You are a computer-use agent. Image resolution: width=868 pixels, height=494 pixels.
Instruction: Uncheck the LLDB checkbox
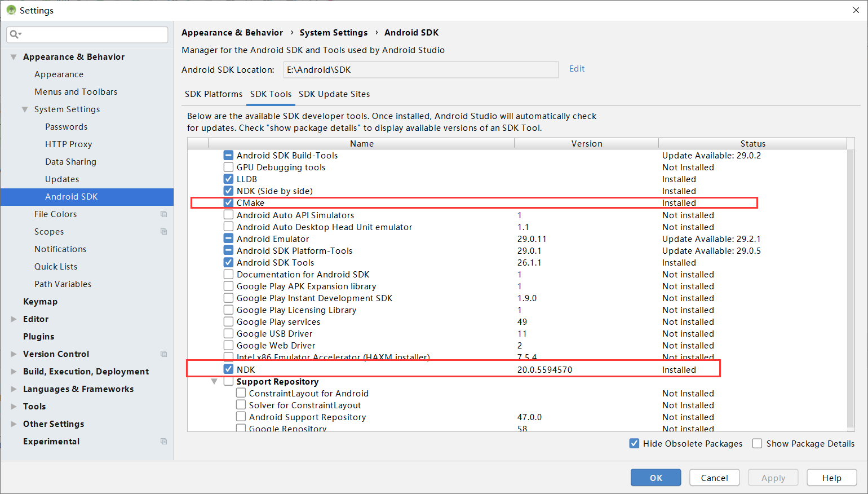(228, 179)
